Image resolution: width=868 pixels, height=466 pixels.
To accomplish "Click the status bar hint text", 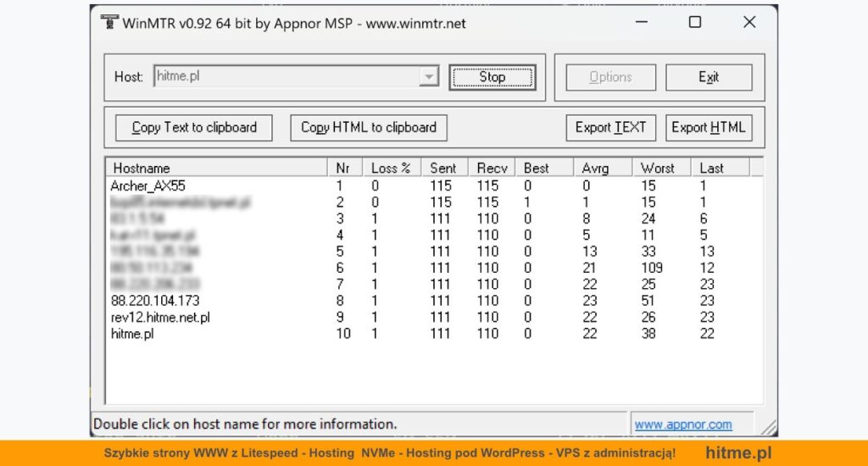I will tap(245, 424).
